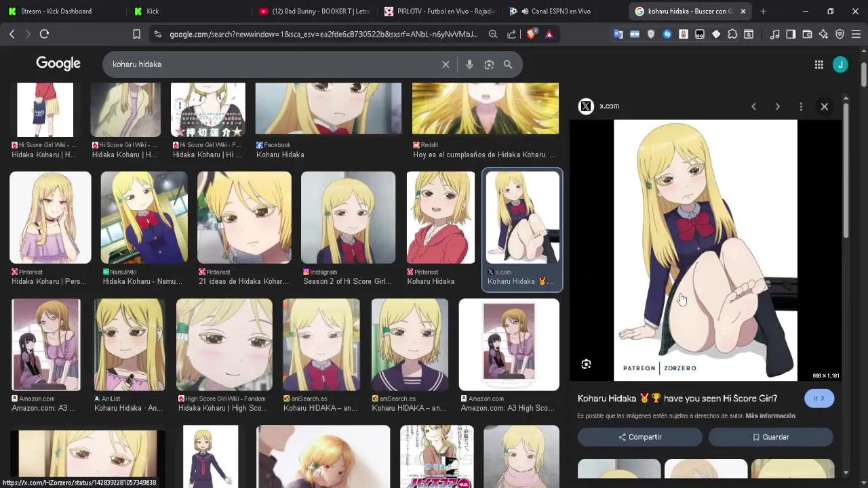Bookmark this page using the bookmark icon
Image resolution: width=868 pixels, height=488 pixels.
coord(136,34)
